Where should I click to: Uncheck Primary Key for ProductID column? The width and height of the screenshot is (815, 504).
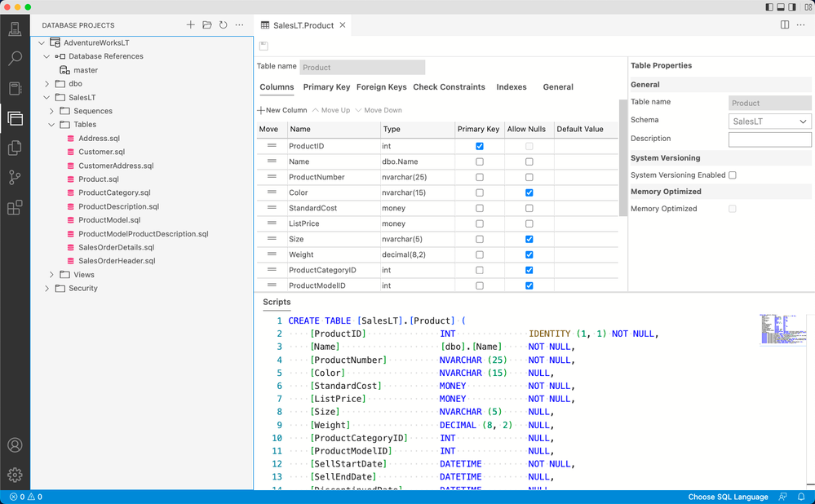coord(480,146)
